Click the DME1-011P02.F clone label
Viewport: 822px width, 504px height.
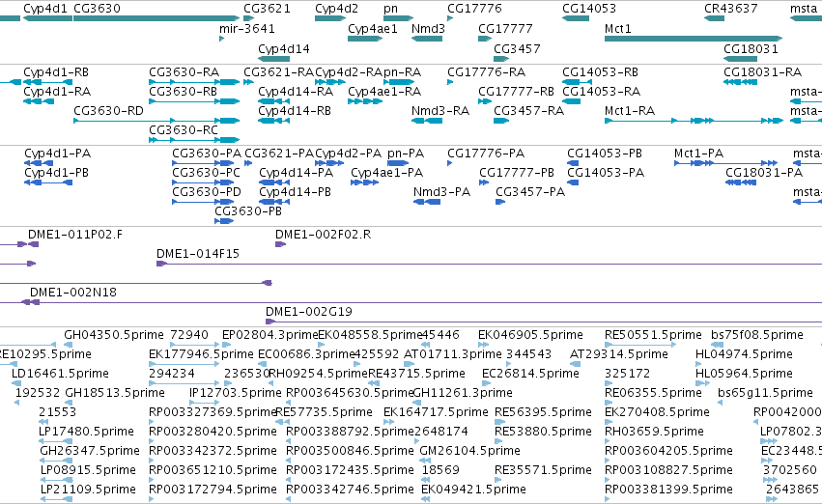(x=75, y=235)
